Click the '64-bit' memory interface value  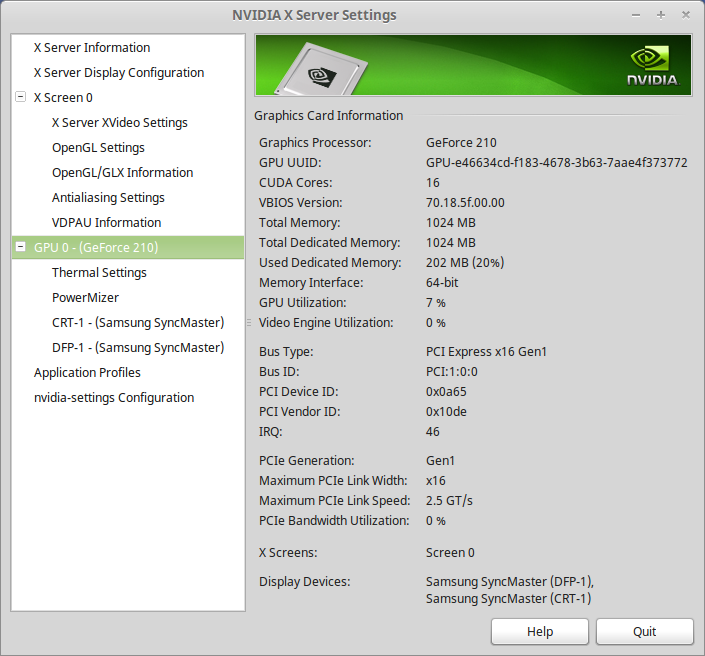[x=442, y=283]
